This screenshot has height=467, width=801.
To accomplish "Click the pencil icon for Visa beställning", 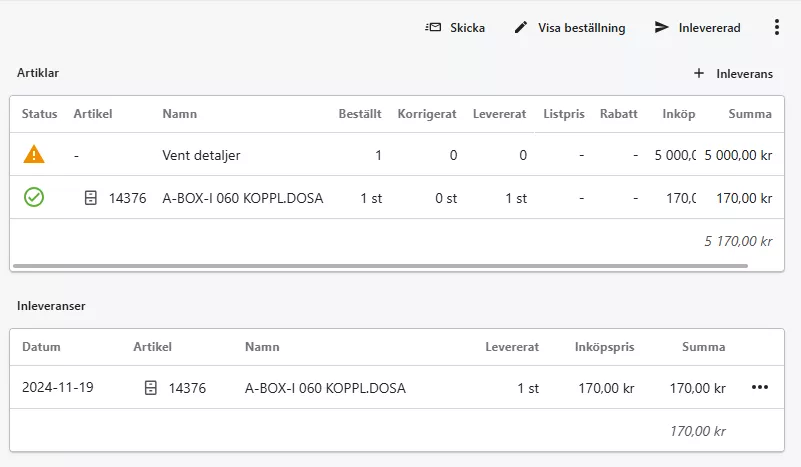I will [520, 28].
